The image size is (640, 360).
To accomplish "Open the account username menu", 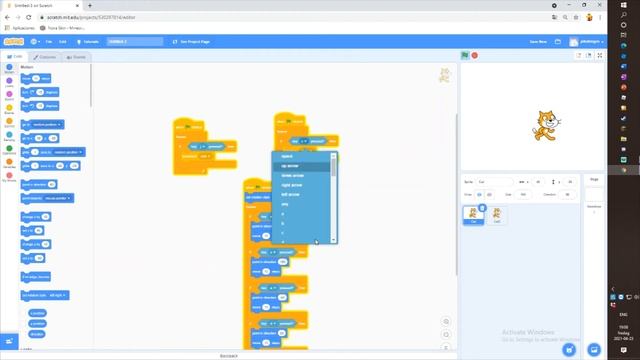I will 587,42.
